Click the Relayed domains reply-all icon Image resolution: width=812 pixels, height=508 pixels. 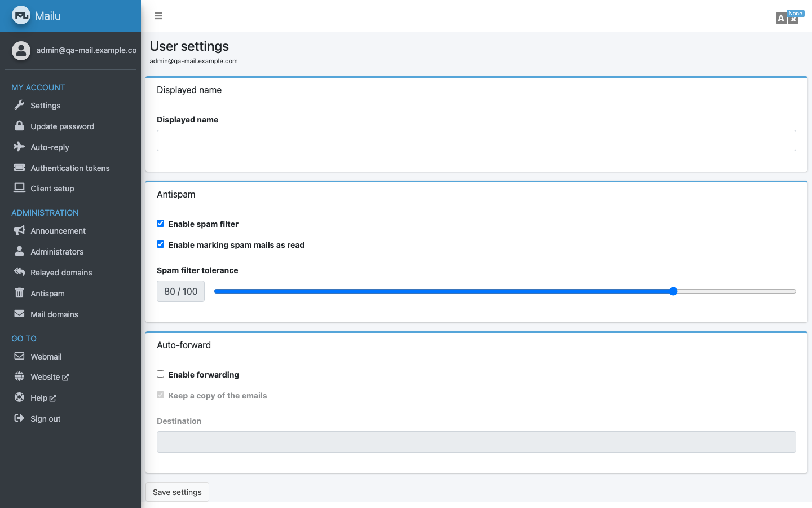pyautogui.click(x=19, y=272)
